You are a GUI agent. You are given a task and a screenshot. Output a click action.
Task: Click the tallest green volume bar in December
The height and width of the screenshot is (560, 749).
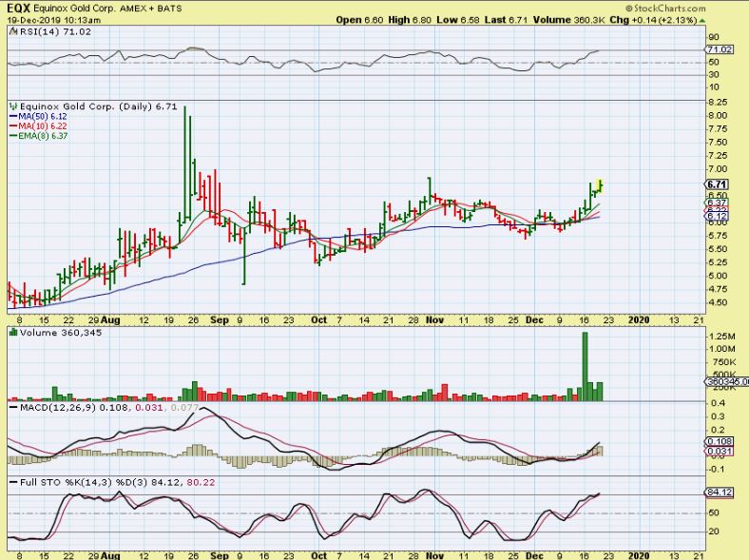click(x=585, y=366)
